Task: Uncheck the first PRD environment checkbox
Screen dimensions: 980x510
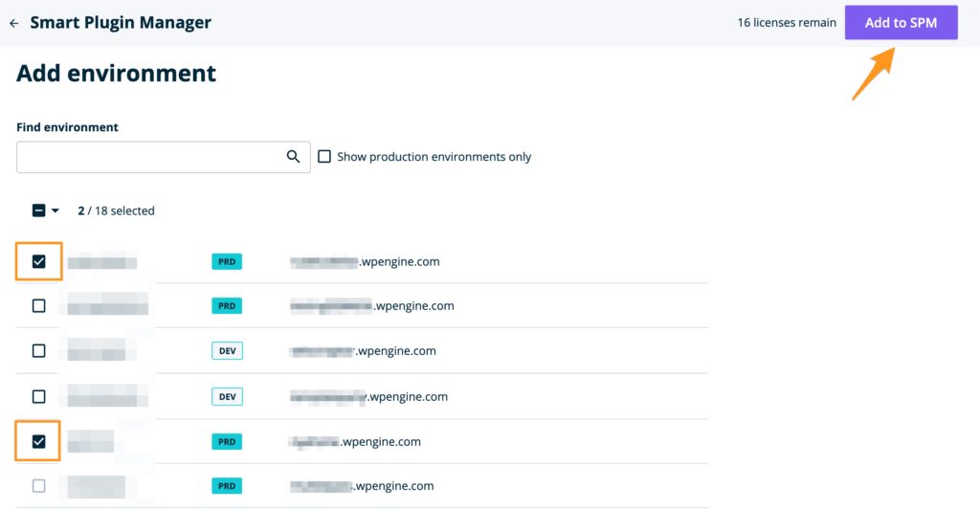Action: [38, 261]
